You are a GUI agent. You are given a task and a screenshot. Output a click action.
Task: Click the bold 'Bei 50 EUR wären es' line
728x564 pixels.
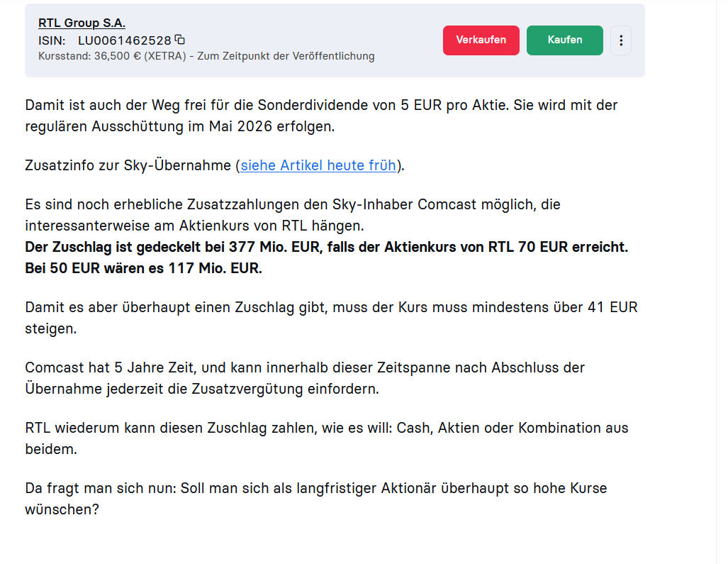[x=143, y=270]
